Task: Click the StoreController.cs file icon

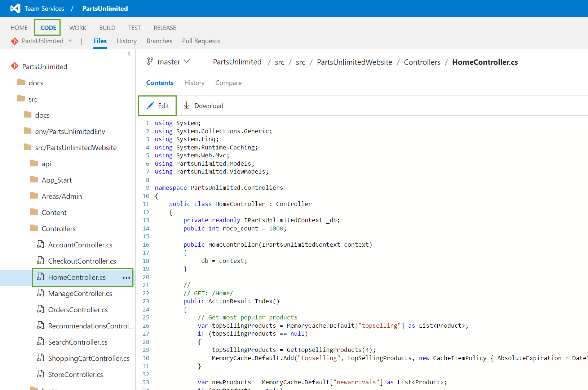Action: [x=40, y=374]
